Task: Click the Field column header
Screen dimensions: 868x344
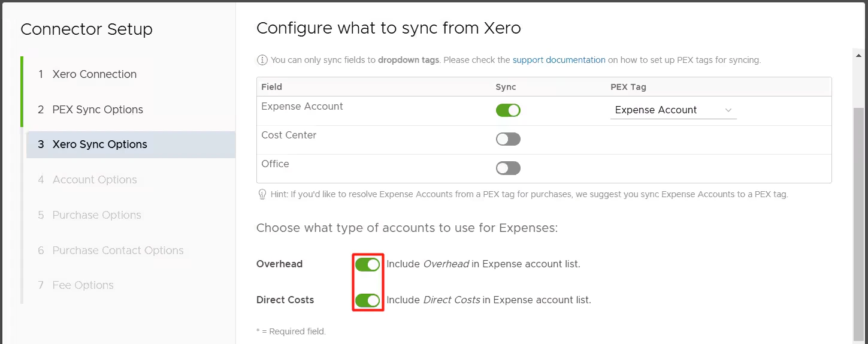Action: pyautogui.click(x=271, y=87)
